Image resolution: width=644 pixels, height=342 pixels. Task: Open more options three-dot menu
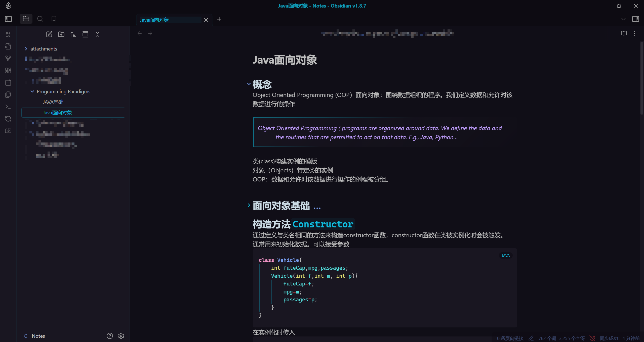(x=634, y=33)
